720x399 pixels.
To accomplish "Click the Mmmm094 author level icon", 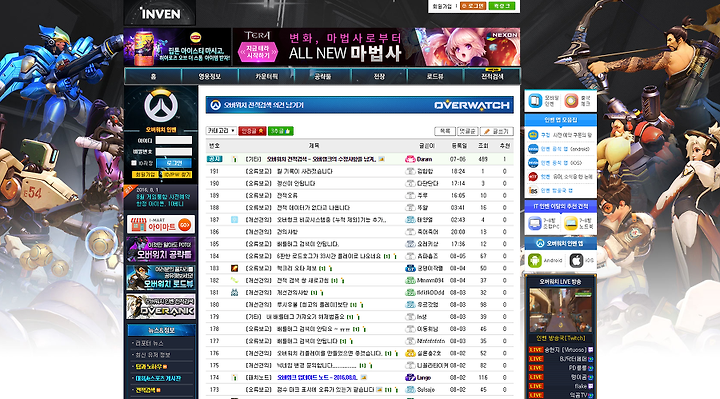I will [x=410, y=281].
